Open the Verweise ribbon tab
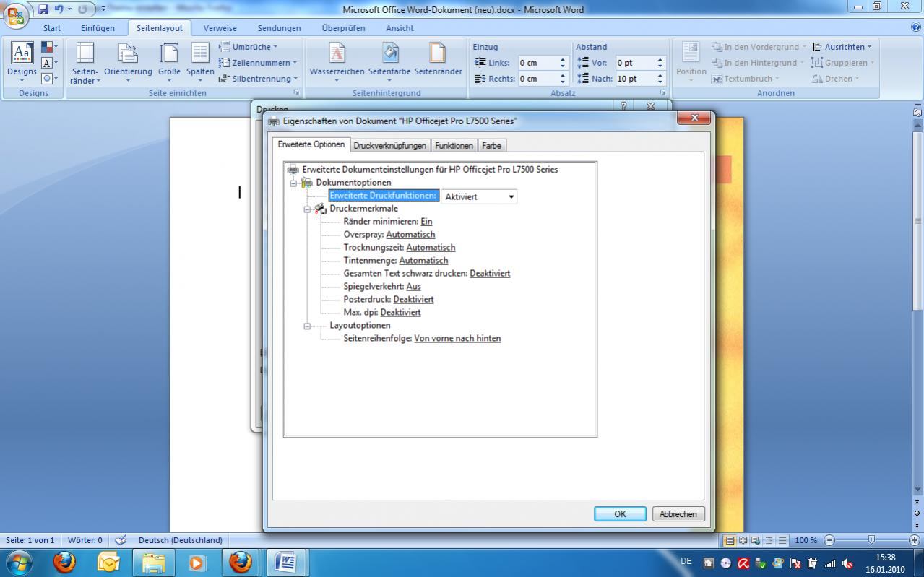 pos(220,28)
